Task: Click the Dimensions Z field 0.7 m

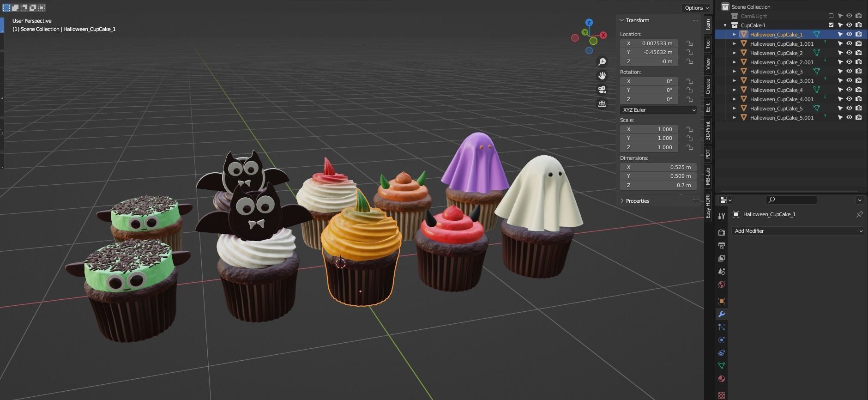Action: click(x=658, y=185)
